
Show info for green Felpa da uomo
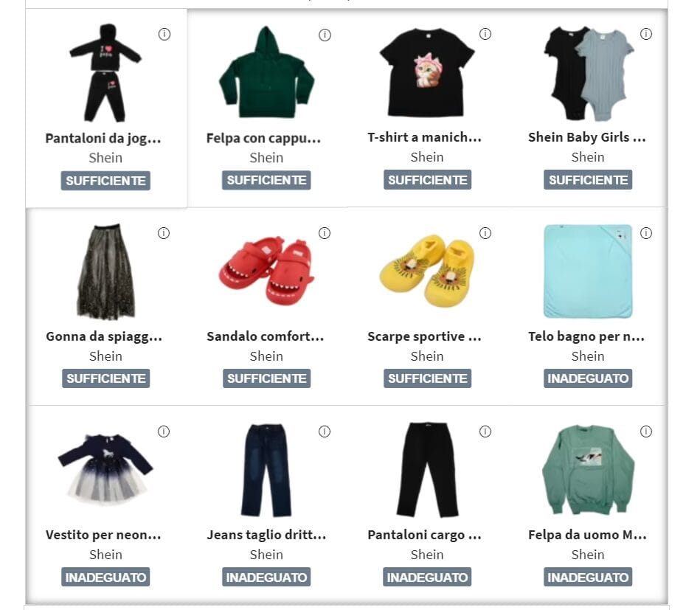[646, 431]
